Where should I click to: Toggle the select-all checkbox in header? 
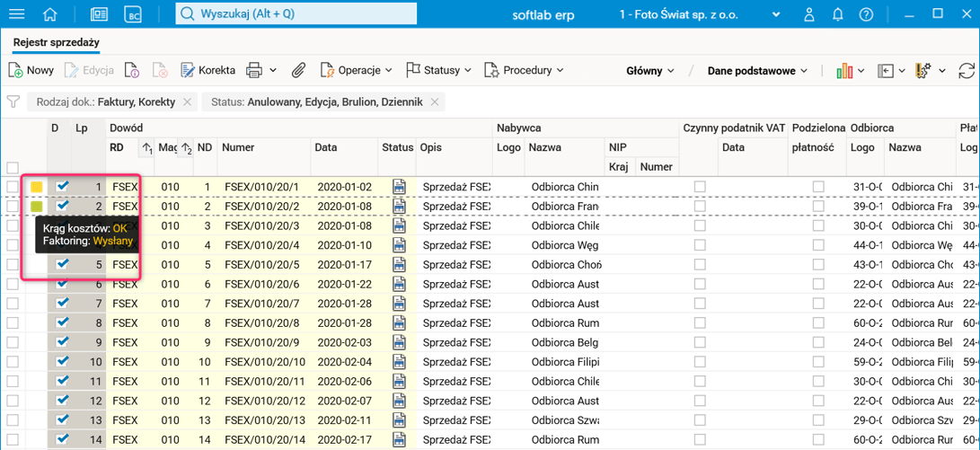click(12, 167)
